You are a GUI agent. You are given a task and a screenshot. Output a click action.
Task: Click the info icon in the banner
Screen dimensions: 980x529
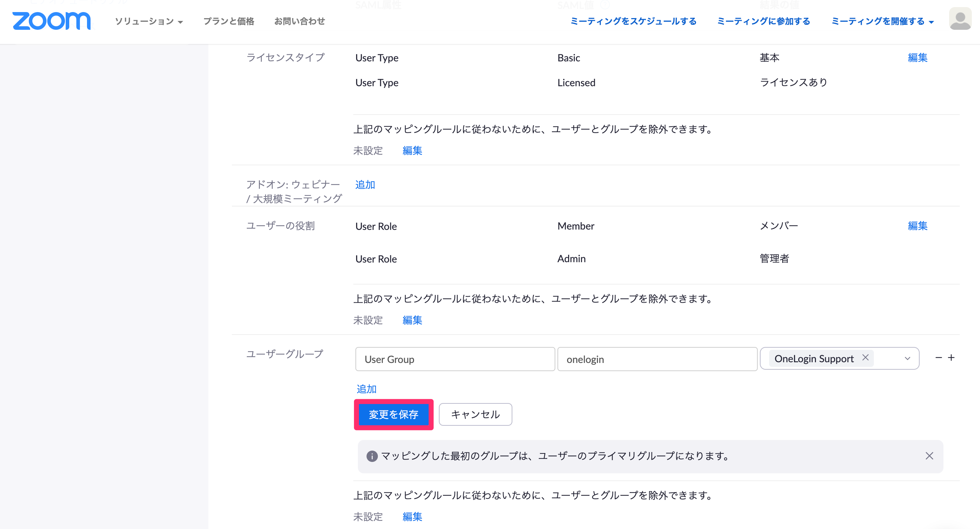click(x=372, y=456)
